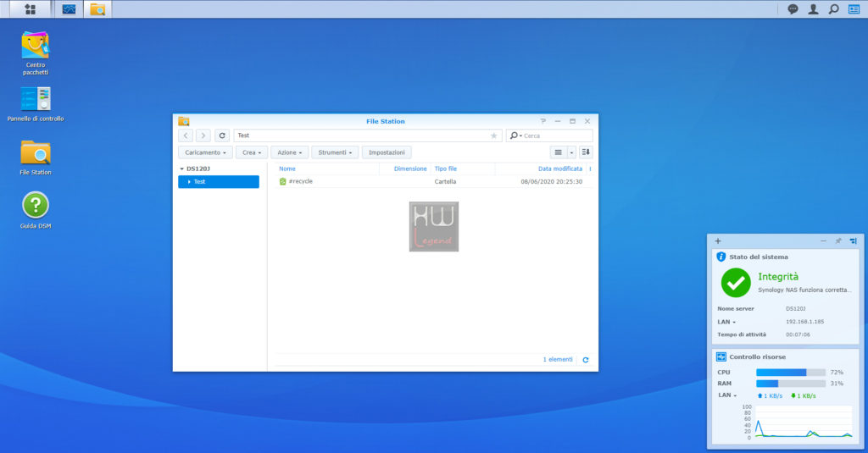868x453 pixels.
Task: Switch to list view mode
Action: 558,152
